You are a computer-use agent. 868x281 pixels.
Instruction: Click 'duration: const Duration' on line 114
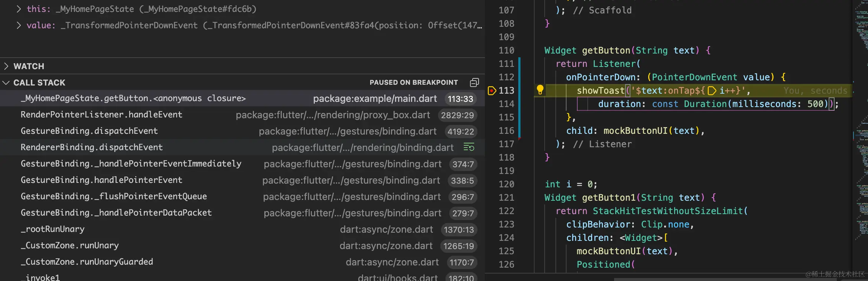tap(662, 104)
